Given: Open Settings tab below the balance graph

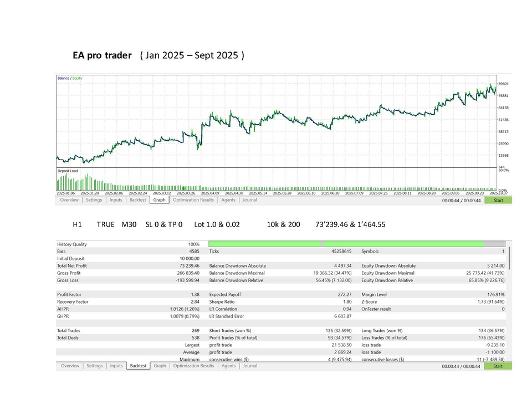Looking at the screenshot, I should tap(94, 200).
